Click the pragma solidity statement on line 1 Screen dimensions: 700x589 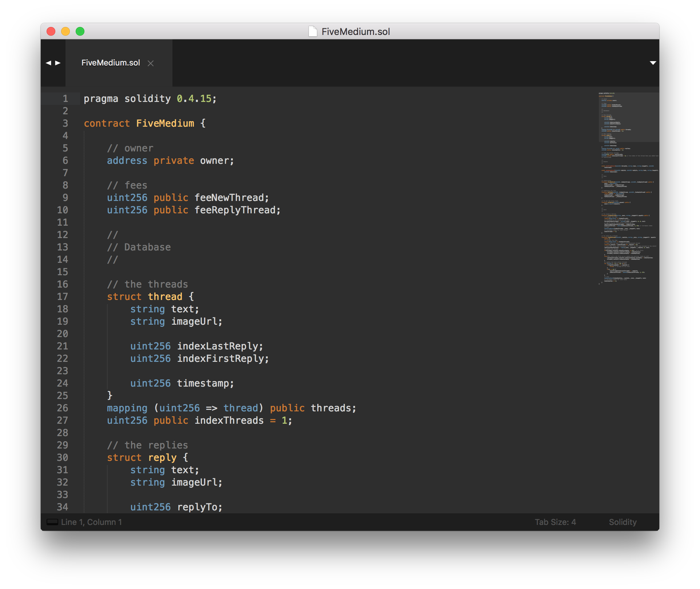[149, 98]
